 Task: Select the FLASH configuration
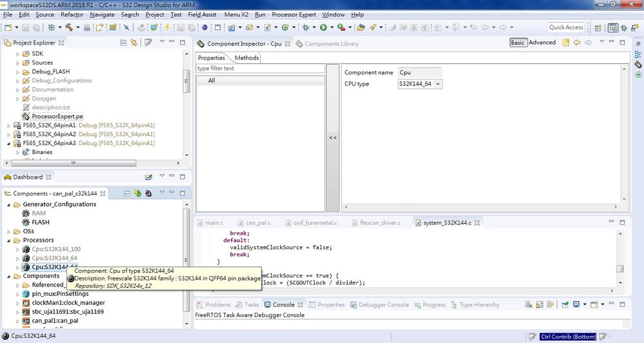pos(40,222)
